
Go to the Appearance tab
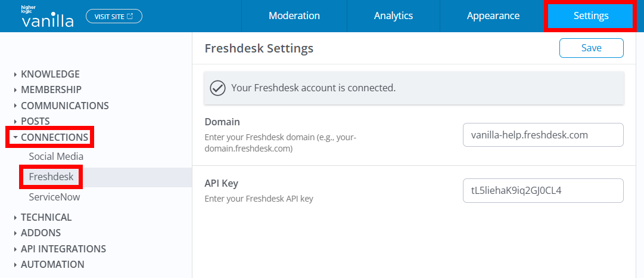(493, 16)
